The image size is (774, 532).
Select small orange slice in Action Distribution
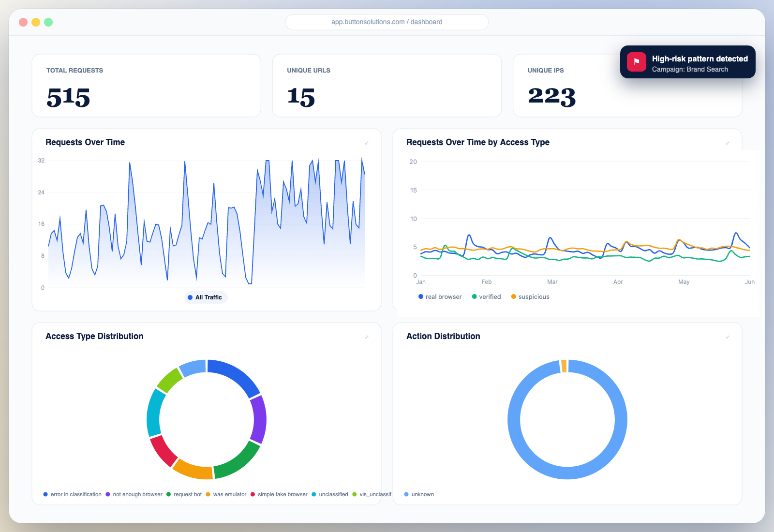click(x=564, y=366)
